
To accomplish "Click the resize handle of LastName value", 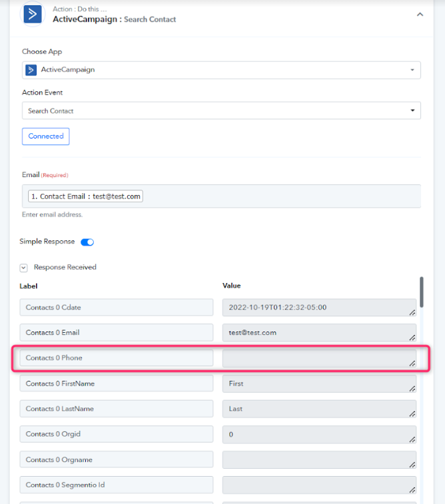I will tap(412, 413).
